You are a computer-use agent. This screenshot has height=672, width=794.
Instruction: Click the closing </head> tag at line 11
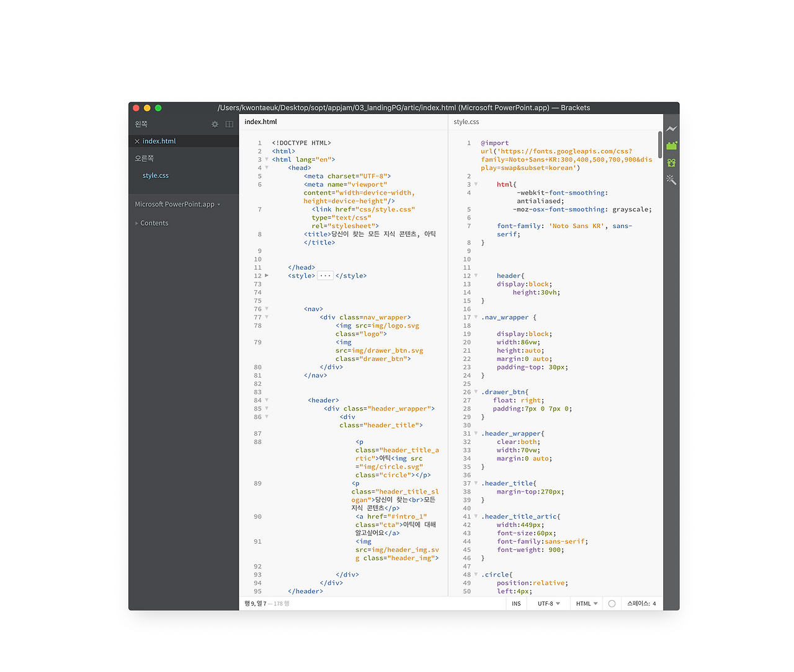click(301, 267)
